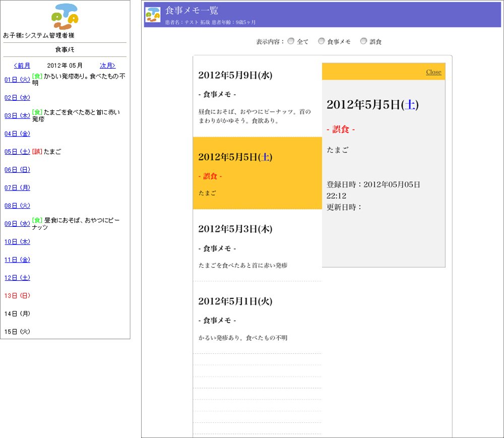Click かるい発疹あり。食べたもの不明 in the list
504x438 pixels.
(243, 338)
